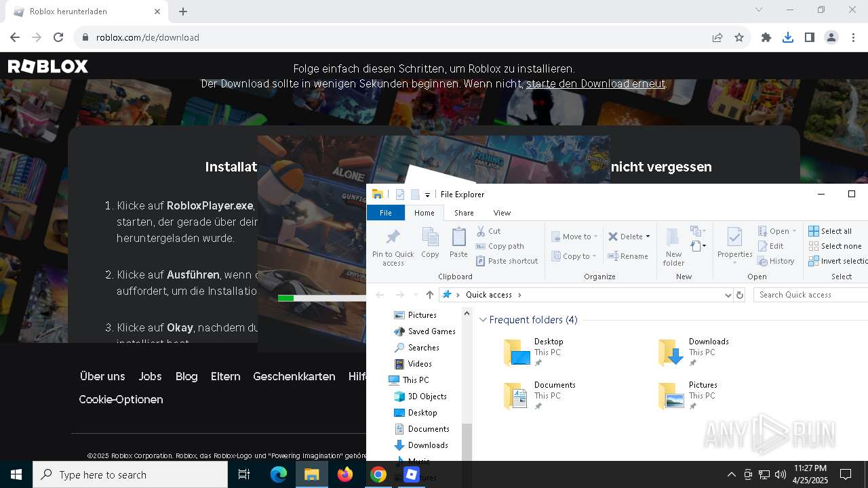Select Saved Games in navigation pane

(x=425, y=331)
